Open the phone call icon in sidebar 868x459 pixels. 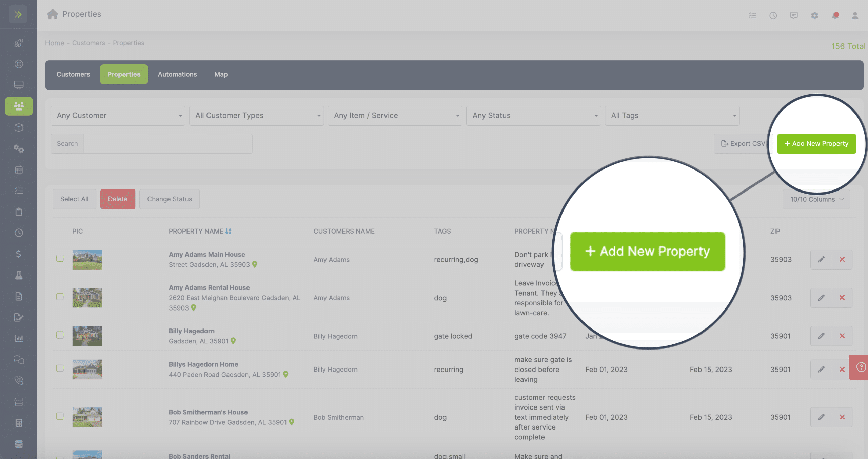click(x=19, y=380)
